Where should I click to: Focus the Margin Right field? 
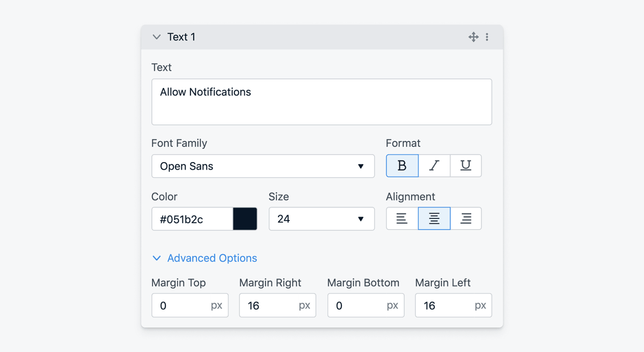pyautogui.click(x=277, y=305)
